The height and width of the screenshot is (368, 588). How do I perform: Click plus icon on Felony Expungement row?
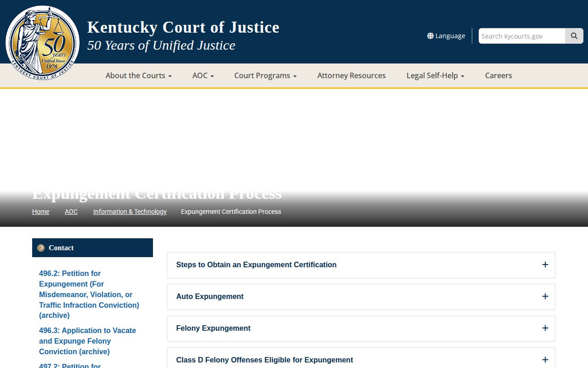click(545, 328)
